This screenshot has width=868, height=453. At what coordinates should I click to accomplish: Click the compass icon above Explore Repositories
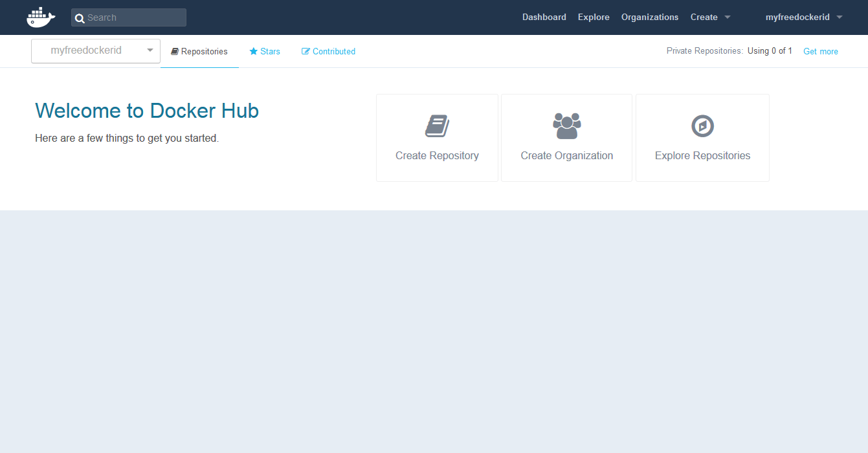[702, 126]
